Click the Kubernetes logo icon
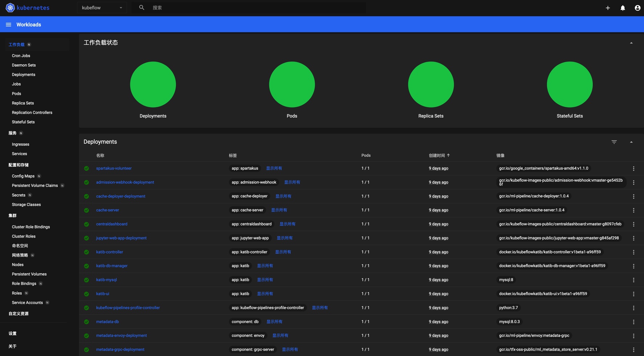 [10, 8]
